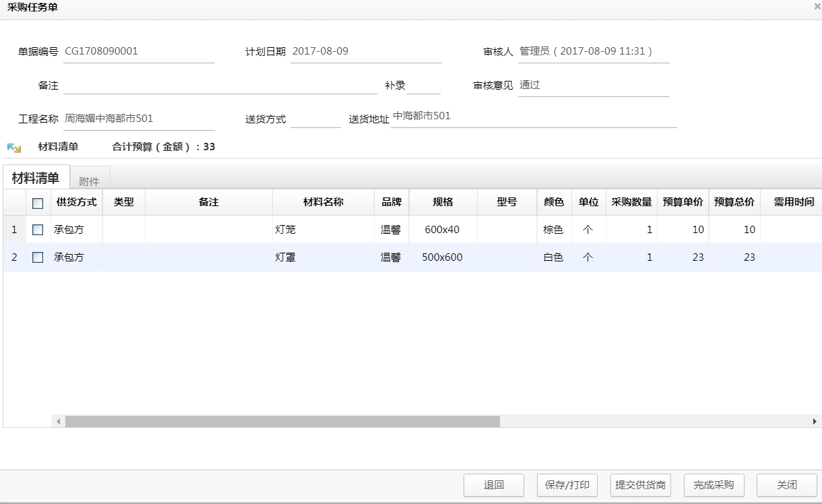Screen dimensions: 822x504
Task: Switch to the 附件 tab
Action: pyautogui.click(x=89, y=181)
